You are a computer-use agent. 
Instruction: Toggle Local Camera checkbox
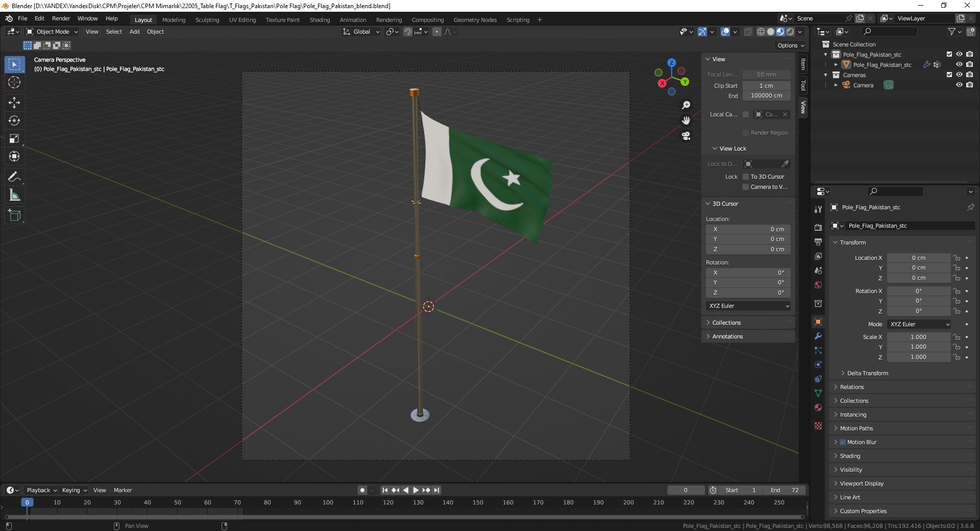pyautogui.click(x=746, y=114)
